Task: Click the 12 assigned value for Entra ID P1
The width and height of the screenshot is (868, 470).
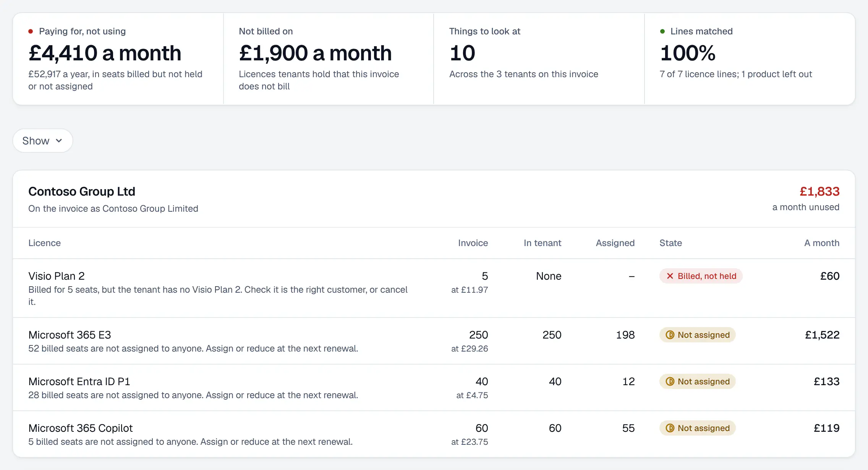Action: pyautogui.click(x=628, y=381)
